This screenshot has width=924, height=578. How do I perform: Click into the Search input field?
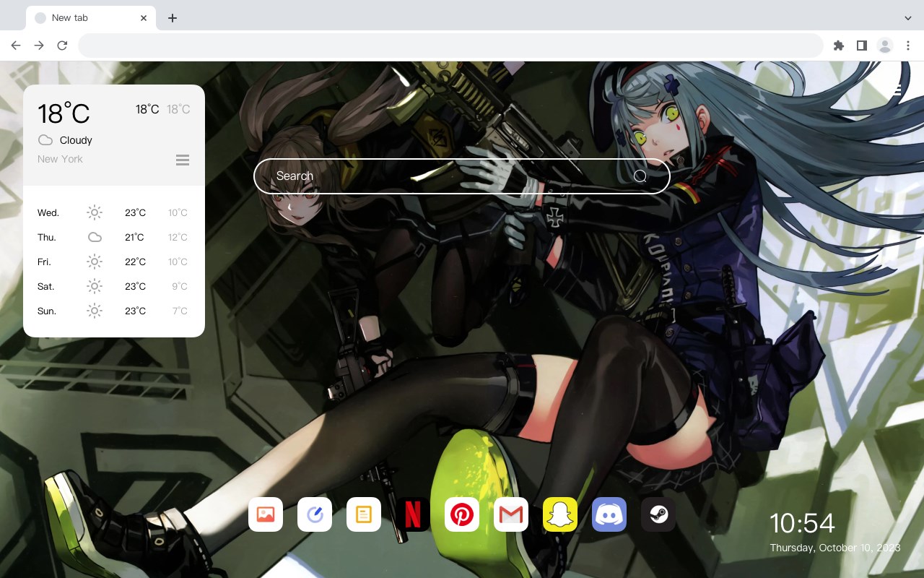pyautogui.click(x=462, y=176)
